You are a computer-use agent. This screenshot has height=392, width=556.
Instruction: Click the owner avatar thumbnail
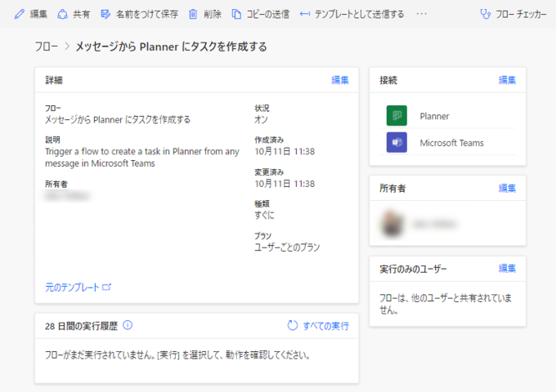(392, 224)
